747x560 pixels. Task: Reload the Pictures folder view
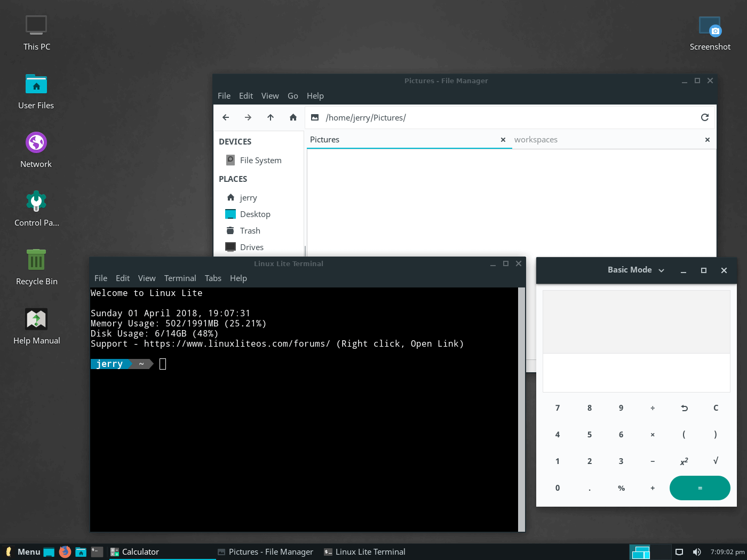tap(704, 117)
